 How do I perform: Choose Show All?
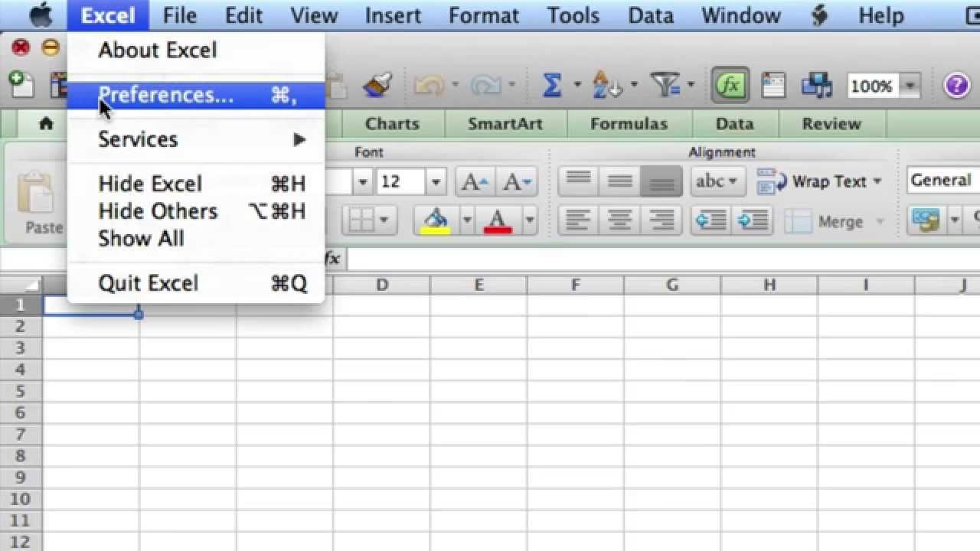(x=195, y=238)
